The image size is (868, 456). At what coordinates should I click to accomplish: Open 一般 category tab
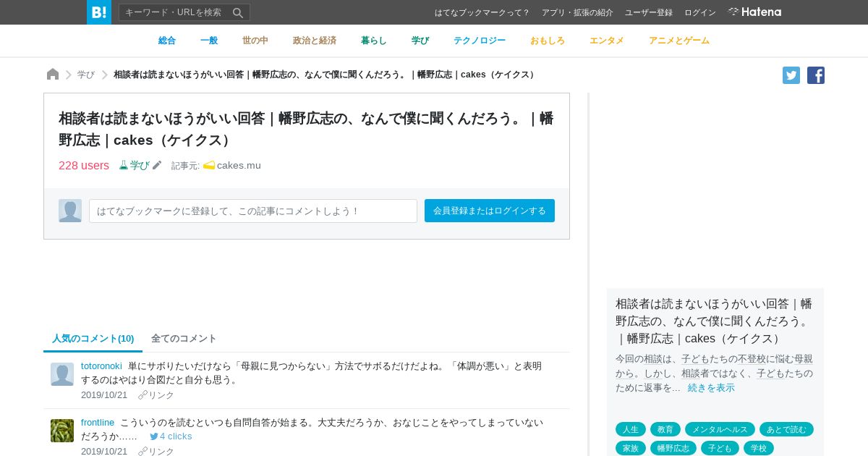[209, 41]
